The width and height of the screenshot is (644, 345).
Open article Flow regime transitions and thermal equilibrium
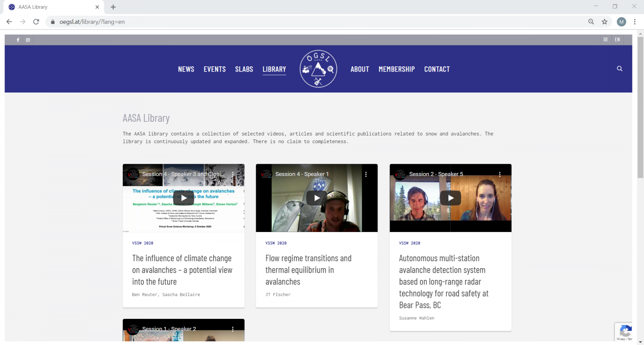(308, 270)
